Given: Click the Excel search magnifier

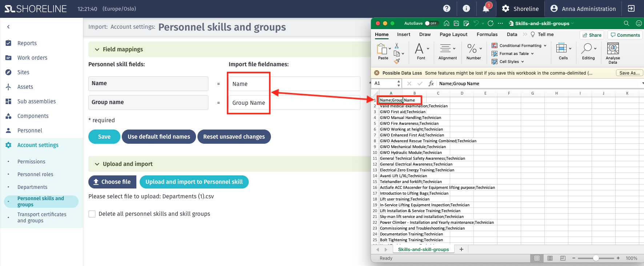Looking at the screenshot, I should coord(626,23).
